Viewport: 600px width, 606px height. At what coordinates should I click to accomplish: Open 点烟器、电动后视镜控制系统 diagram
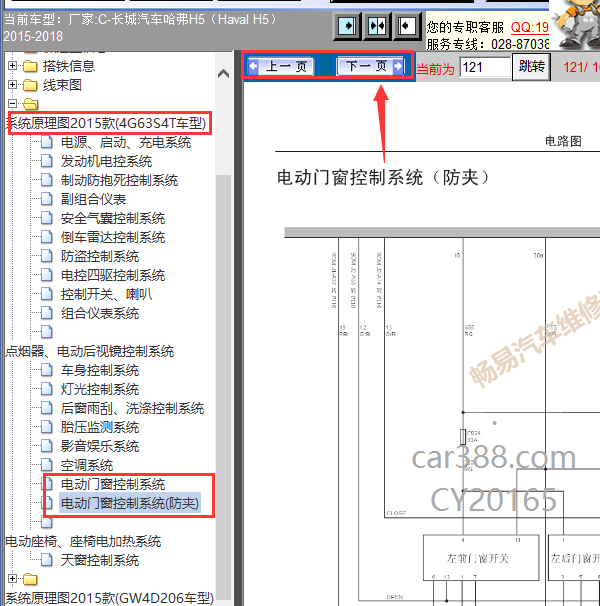(90, 351)
